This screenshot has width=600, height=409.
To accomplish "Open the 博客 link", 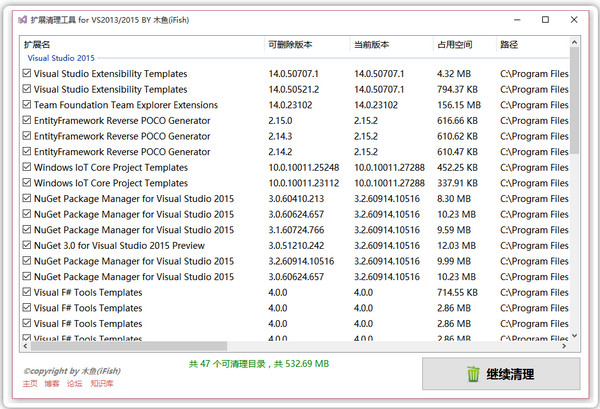I will pyautogui.click(x=52, y=384).
